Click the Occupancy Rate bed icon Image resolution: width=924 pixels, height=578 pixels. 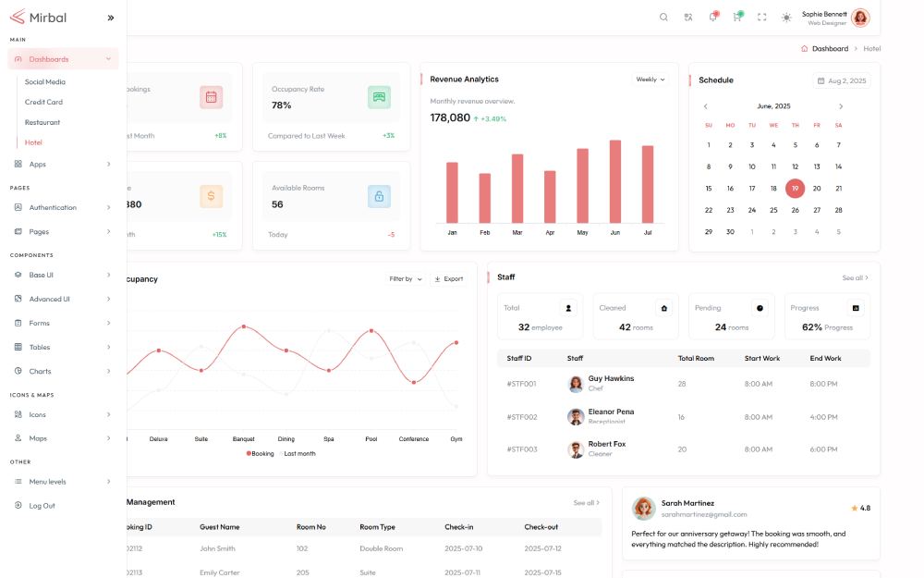coord(379,97)
